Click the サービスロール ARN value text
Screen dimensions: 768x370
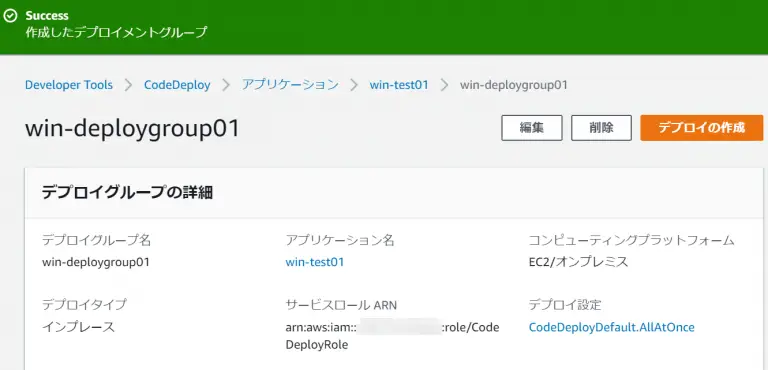click(x=392, y=336)
